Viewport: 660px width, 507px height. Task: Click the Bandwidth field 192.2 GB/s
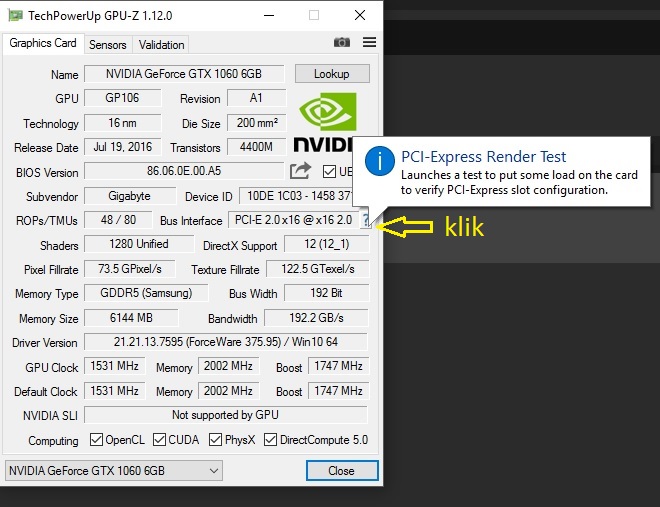coord(316,318)
